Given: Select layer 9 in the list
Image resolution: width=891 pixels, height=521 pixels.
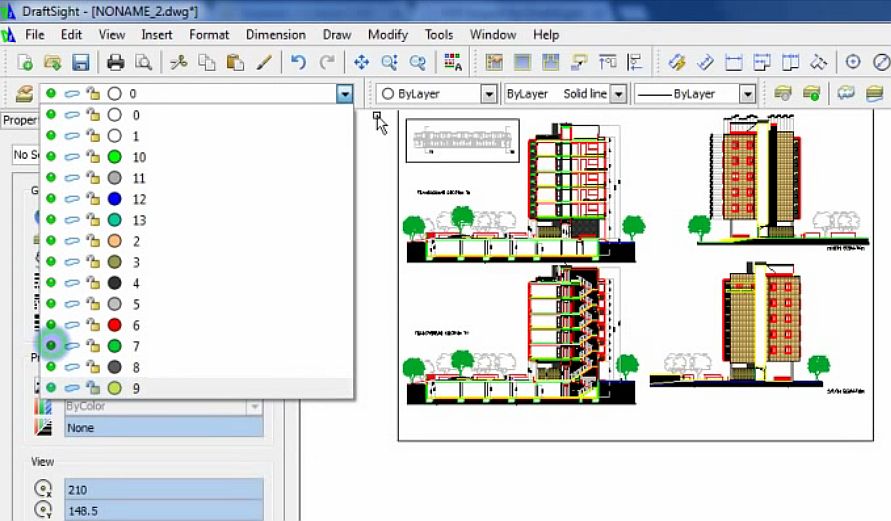Looking at the screenshot, I should coord(136,388).
